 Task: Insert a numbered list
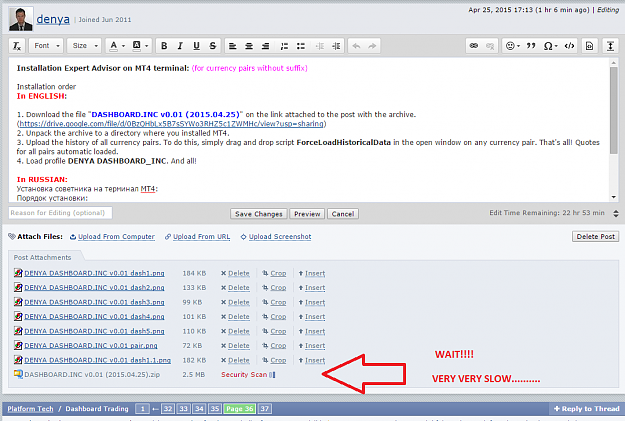point(284,46)
